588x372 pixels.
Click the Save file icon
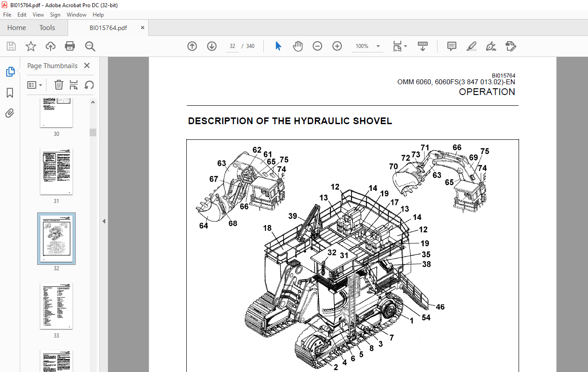click(x=11, y=46)
